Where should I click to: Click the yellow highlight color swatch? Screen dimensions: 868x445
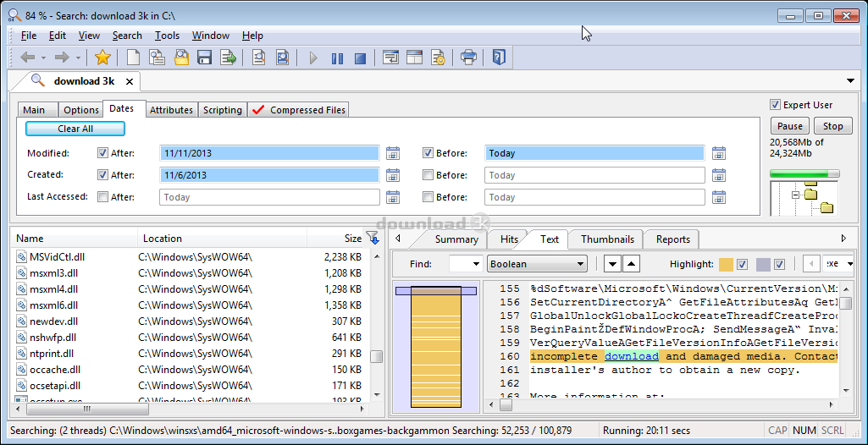point(726,264)
